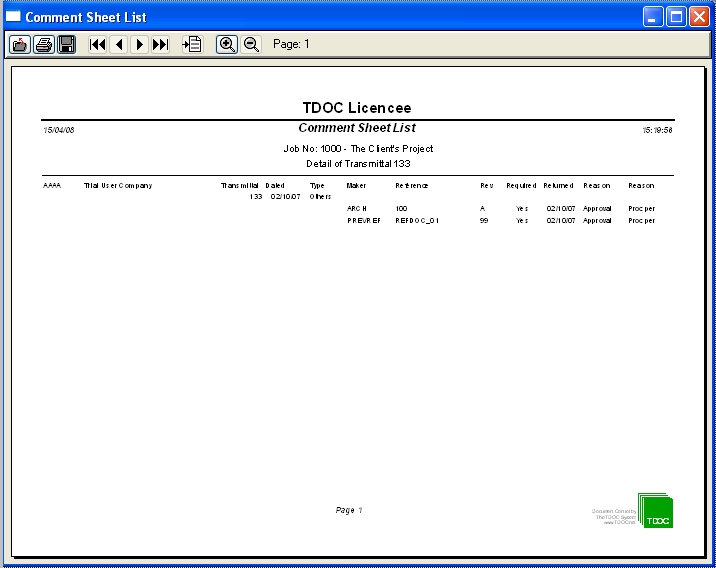
Task: Click the 'Reference' column header
Action: (x=412, y=185)
